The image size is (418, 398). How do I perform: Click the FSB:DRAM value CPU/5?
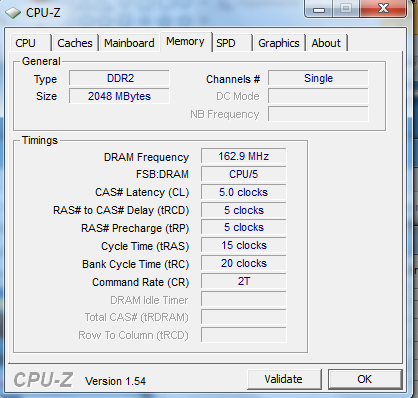click(244, 174)
